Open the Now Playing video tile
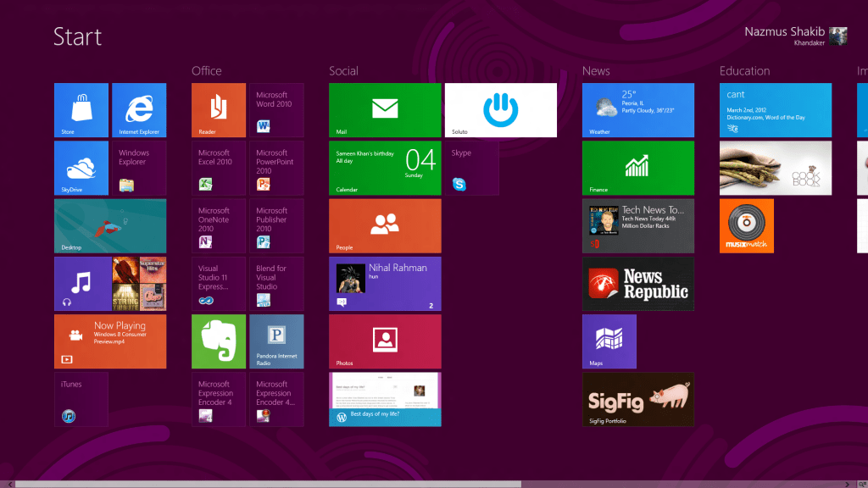Image resolution: width=868 pixels, height=488 pixels. tap(110, 341)
